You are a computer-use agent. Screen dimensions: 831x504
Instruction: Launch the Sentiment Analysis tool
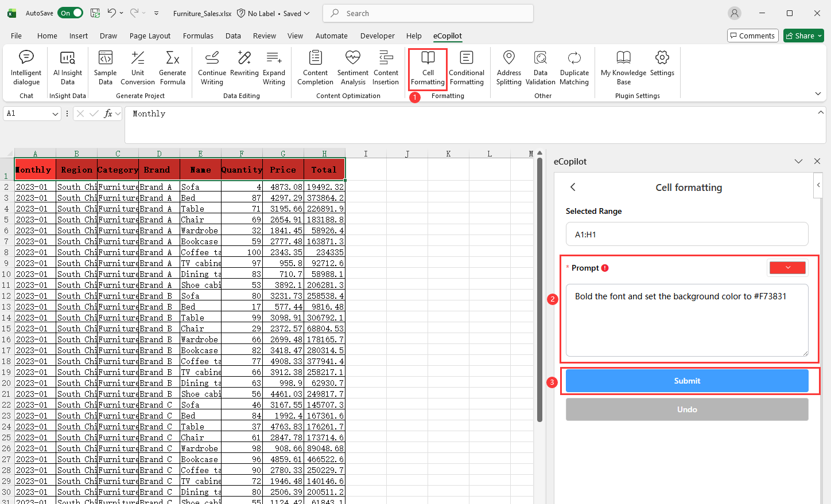352,68
